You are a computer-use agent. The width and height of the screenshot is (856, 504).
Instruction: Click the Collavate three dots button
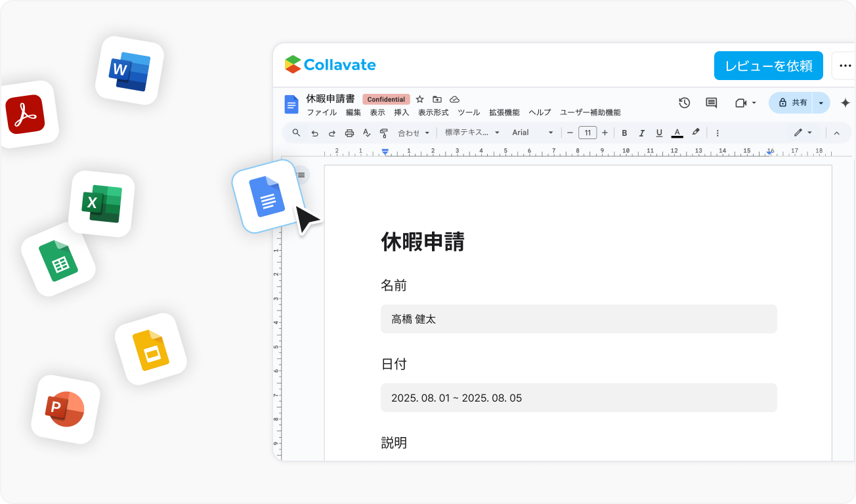pos(844,66)
